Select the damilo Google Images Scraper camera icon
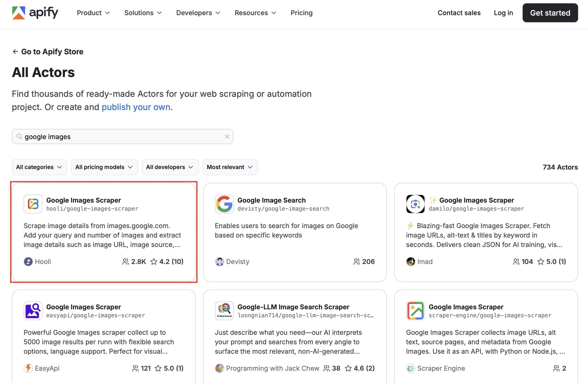 [415, 204]
